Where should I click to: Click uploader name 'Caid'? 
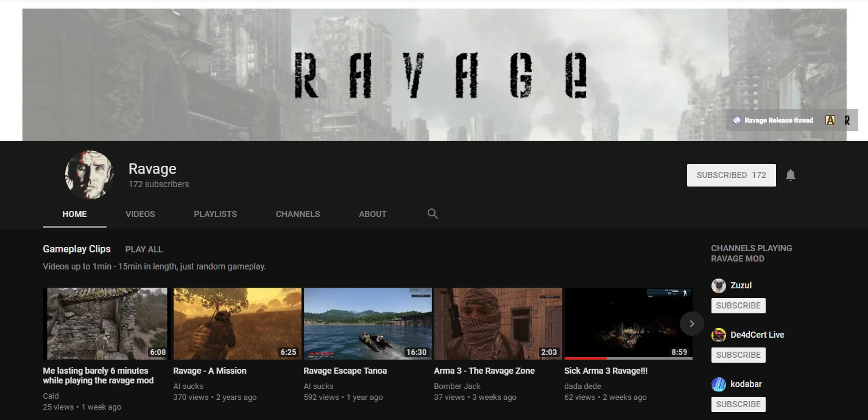click(x=51, y=396)
